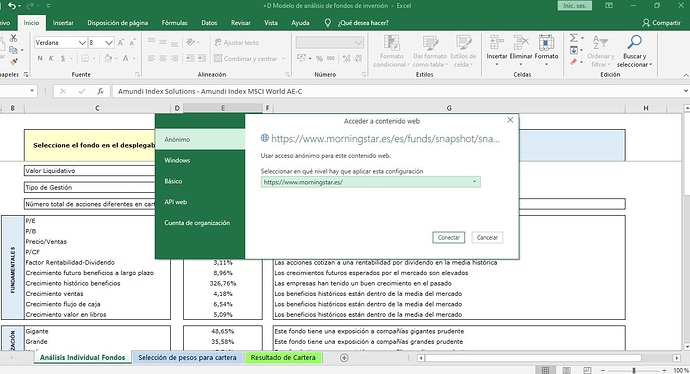Open the Vista ribbon tab
This screenshot has height=374, width=690.
[x=271, y=23]
